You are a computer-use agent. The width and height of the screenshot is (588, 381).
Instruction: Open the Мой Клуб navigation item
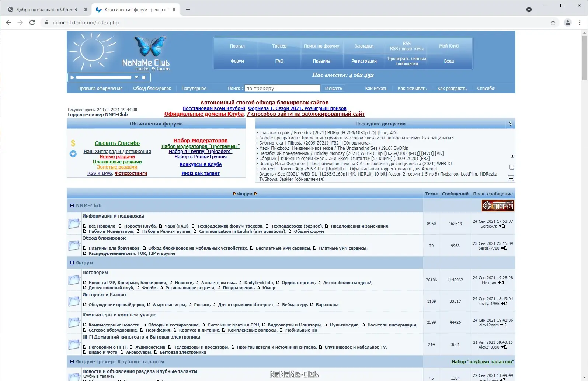(449, 46)
